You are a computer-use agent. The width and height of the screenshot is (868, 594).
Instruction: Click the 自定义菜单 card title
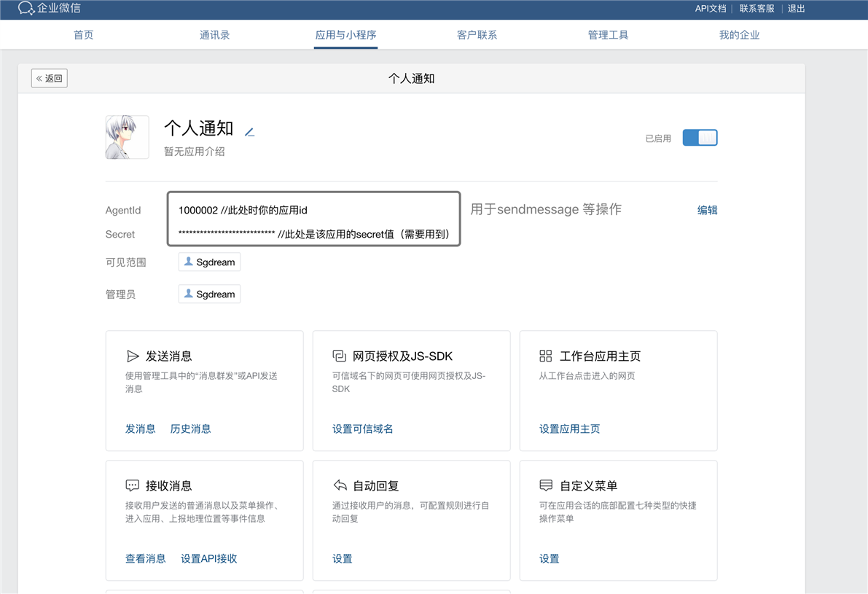click(588, 485)
